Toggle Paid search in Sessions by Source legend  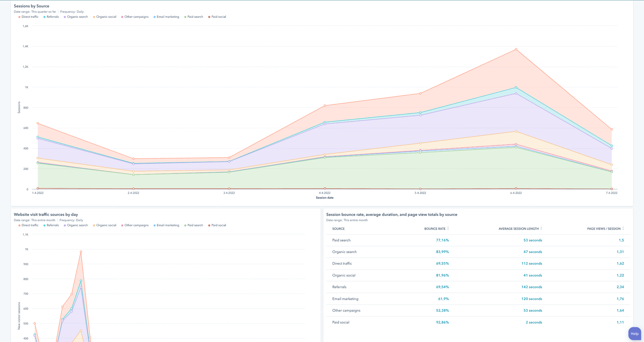click(x=194, y=17)
